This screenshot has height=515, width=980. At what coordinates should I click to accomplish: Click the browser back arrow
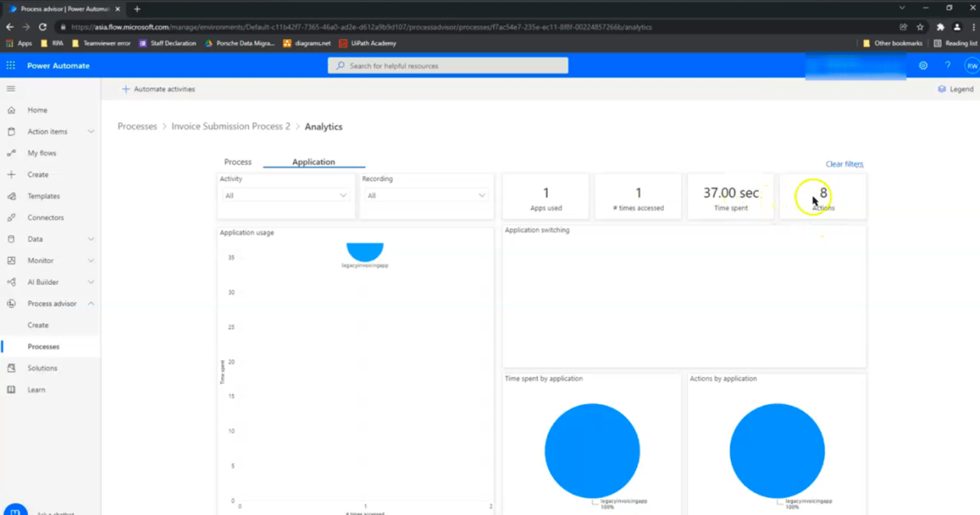[x=10, y=27]
